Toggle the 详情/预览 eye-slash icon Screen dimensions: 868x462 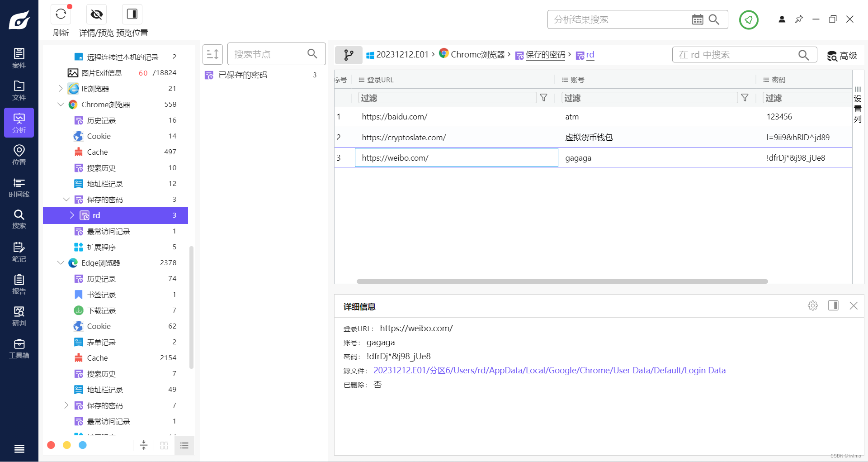point(96,14)
